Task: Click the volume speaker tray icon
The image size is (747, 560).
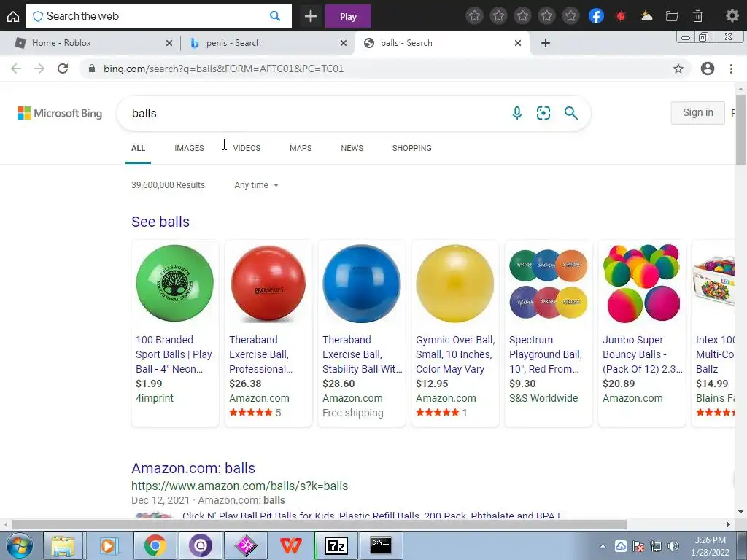Action: [x=673, y=546]
